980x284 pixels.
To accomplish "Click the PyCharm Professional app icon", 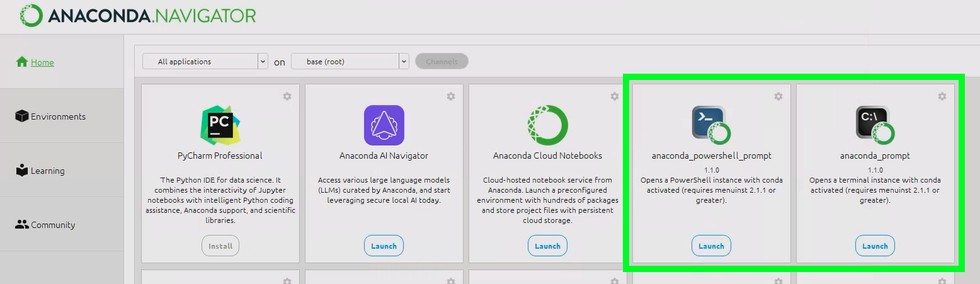I will [x=220, y=125].
